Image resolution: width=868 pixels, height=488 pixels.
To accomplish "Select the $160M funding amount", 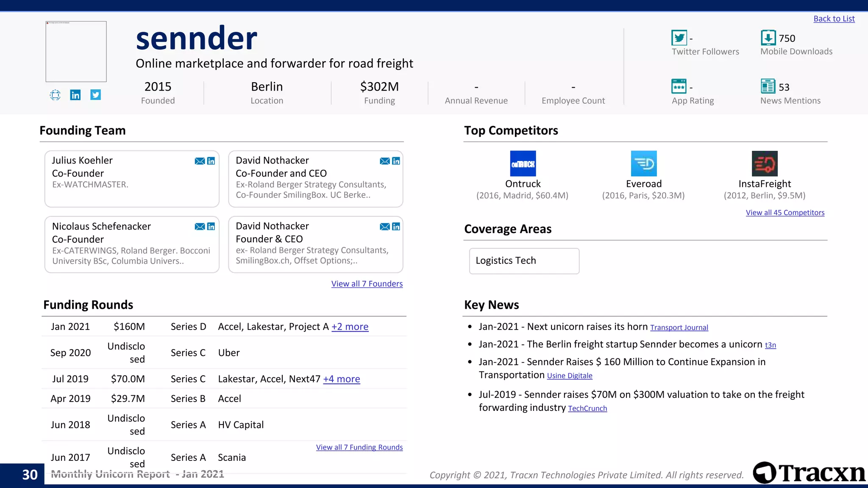I will coord(129,327).
